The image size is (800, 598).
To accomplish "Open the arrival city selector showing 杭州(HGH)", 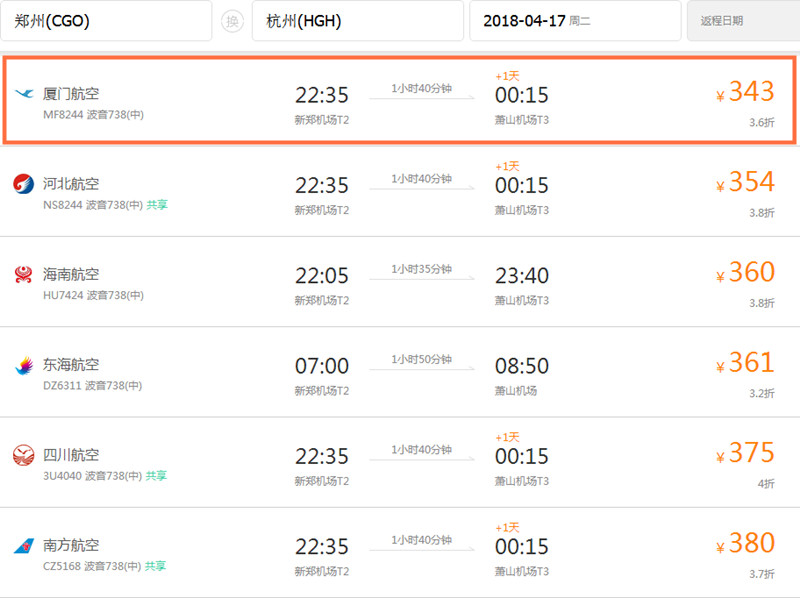I will tap(357, 20).
